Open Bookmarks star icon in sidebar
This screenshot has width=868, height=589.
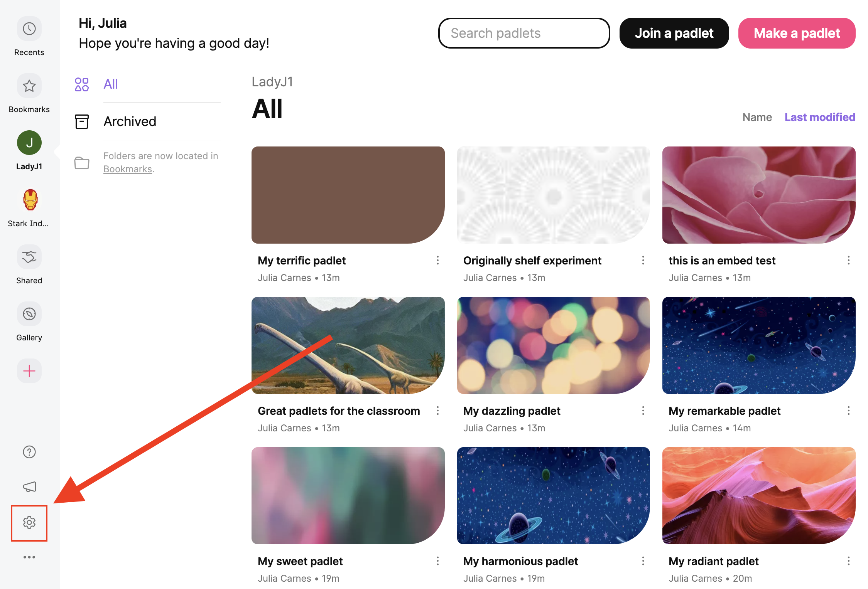pyautogui.click(x=29, y=86)
